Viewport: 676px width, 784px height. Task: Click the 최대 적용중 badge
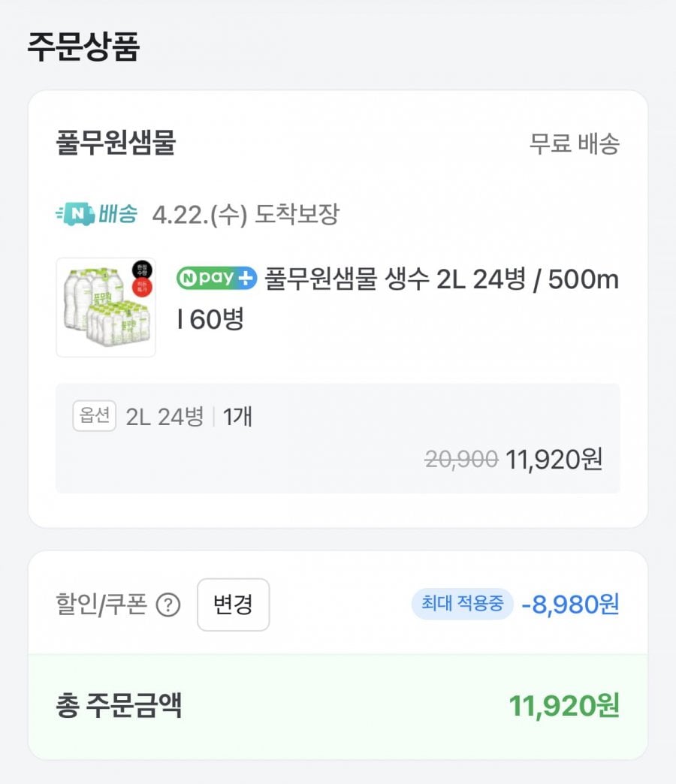pos(462,604)
